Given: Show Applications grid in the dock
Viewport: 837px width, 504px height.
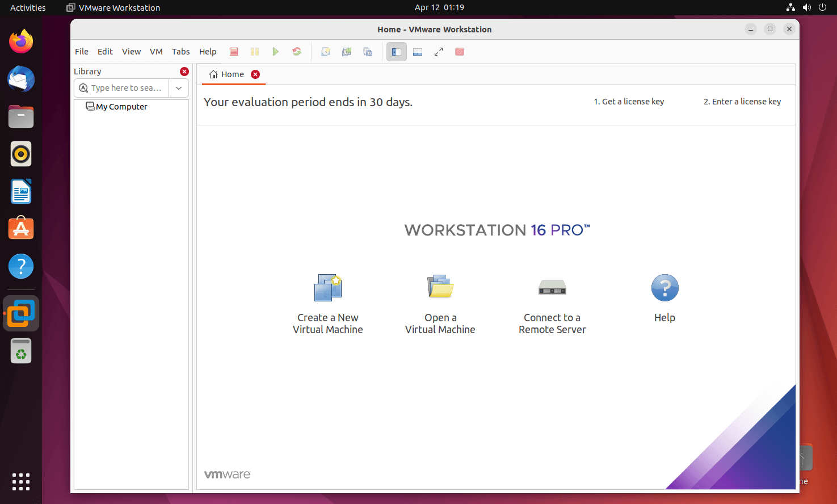Looking at the screenshot, I should tap(21, 482).
